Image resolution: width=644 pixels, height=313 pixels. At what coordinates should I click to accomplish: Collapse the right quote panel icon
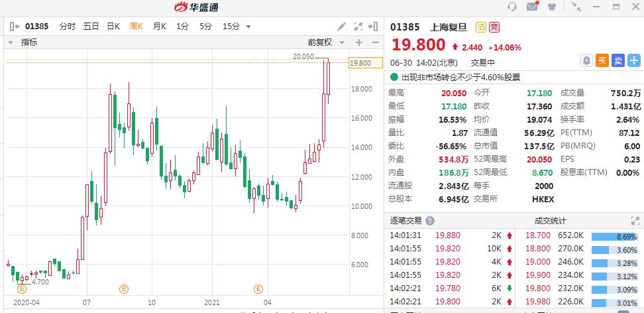click(373, 27)
